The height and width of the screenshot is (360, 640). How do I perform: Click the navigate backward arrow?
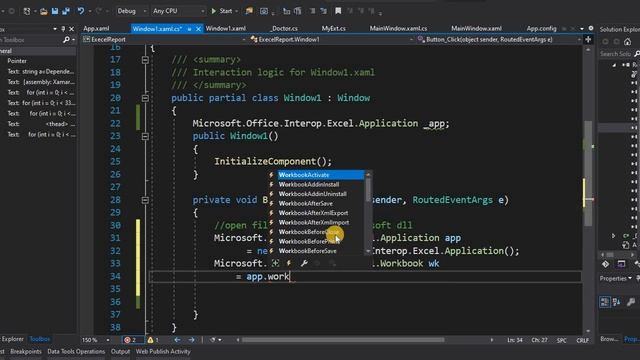point(177,340)
